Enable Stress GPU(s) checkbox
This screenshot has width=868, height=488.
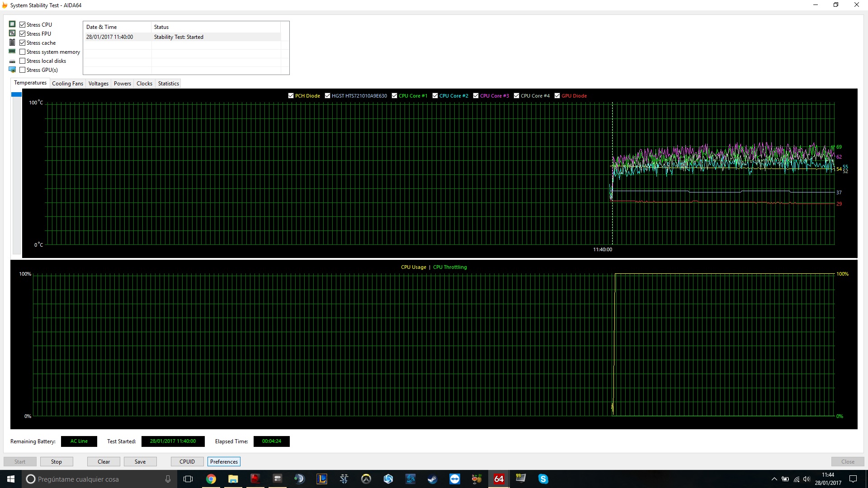23,70
